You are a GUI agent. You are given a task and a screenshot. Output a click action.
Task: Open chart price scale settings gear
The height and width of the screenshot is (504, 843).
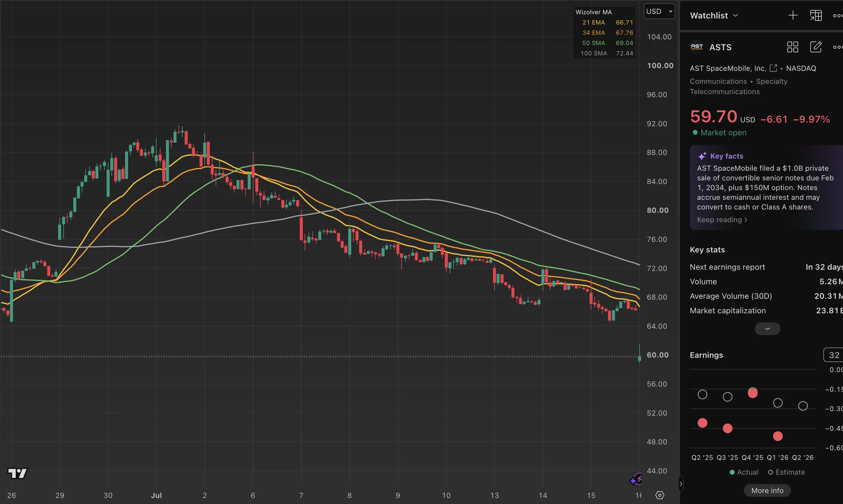point(660,495)
